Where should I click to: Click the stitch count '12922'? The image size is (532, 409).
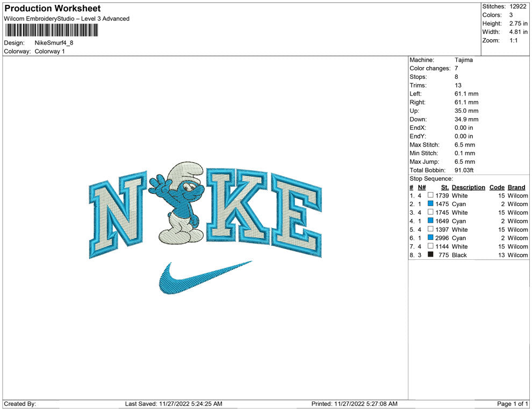tap(517, 6)
